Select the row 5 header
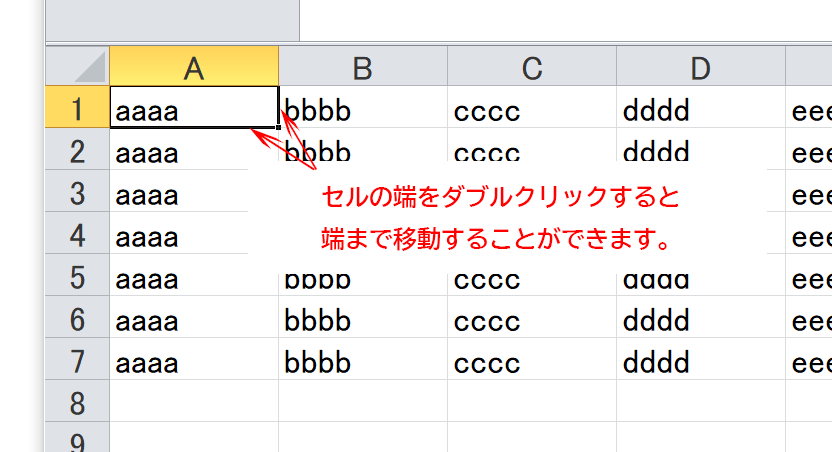The image size is (832, 452). (x=77, y=278)
